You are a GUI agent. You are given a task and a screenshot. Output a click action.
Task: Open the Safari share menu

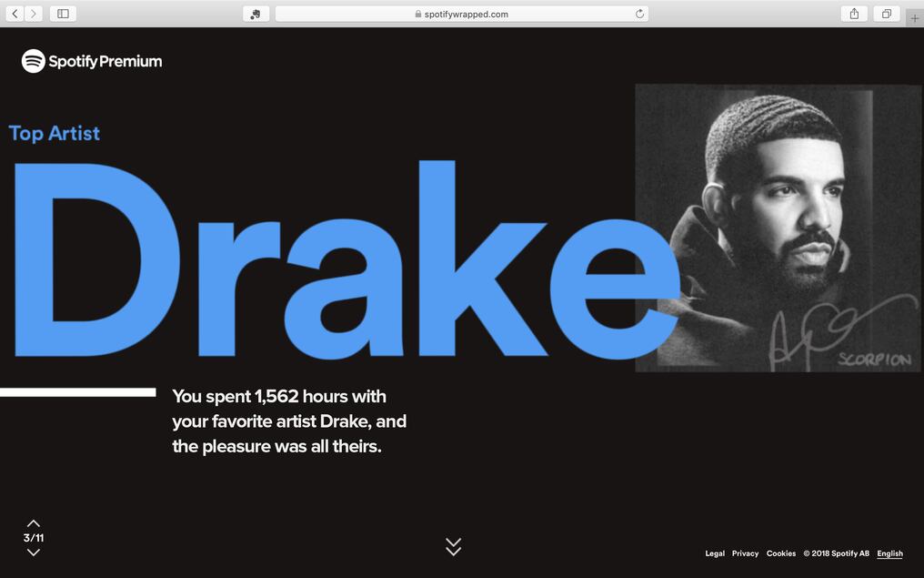click(x=854, y=14)
